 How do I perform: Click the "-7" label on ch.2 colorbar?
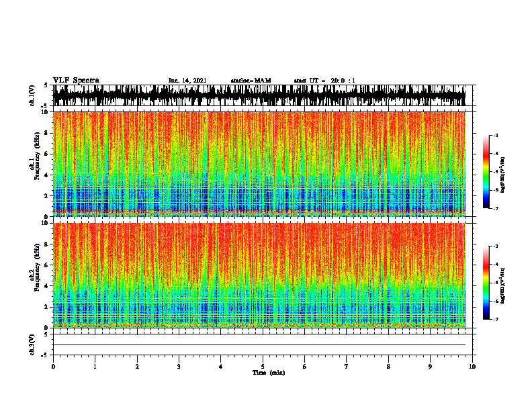[x=496, y=320]
